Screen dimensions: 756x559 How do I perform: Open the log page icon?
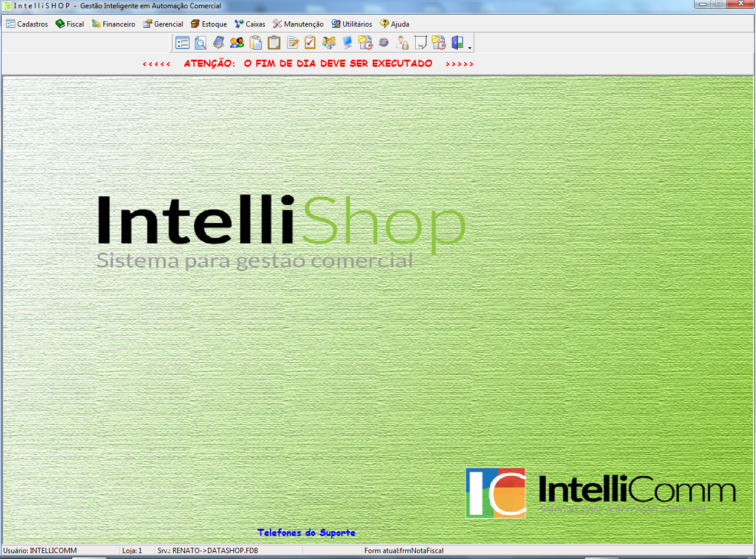point(421,43)
